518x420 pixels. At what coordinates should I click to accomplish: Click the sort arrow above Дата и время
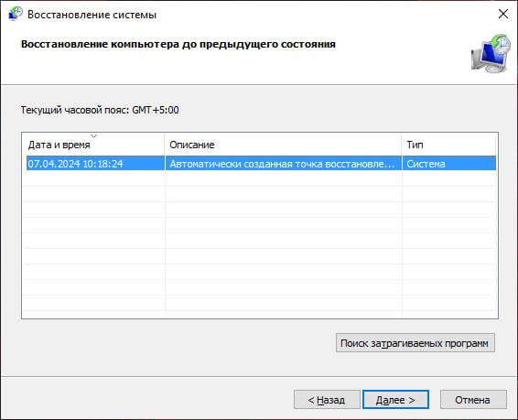point(94,135)
